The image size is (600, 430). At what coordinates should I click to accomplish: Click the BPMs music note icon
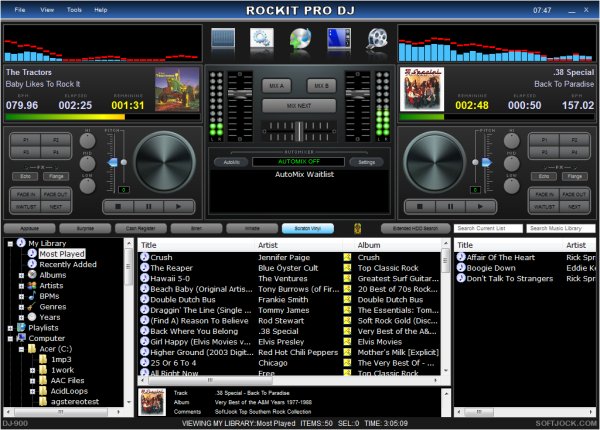coord(32,296)
